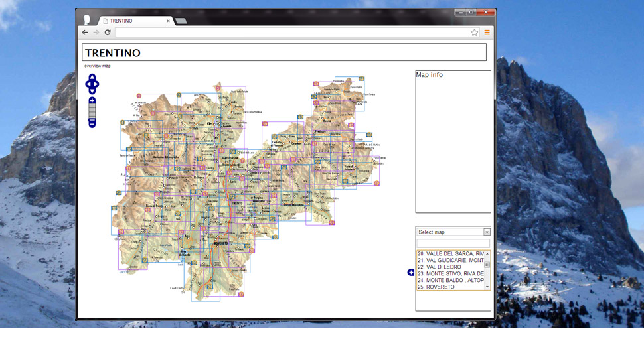Go back with the browser back arrow

pos(85,32)
